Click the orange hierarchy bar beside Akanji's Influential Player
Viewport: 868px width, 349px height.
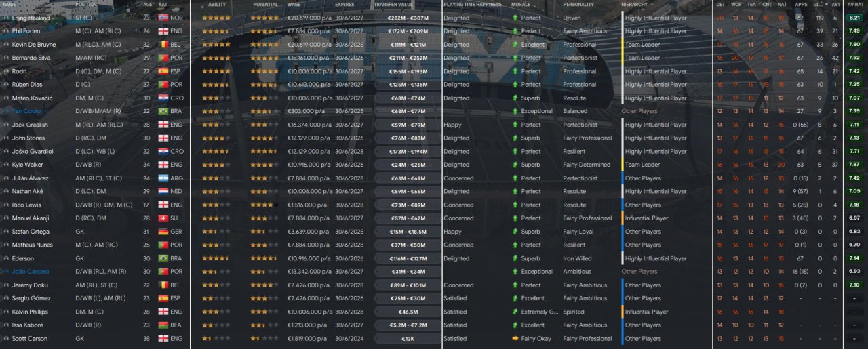coord(622,218)
